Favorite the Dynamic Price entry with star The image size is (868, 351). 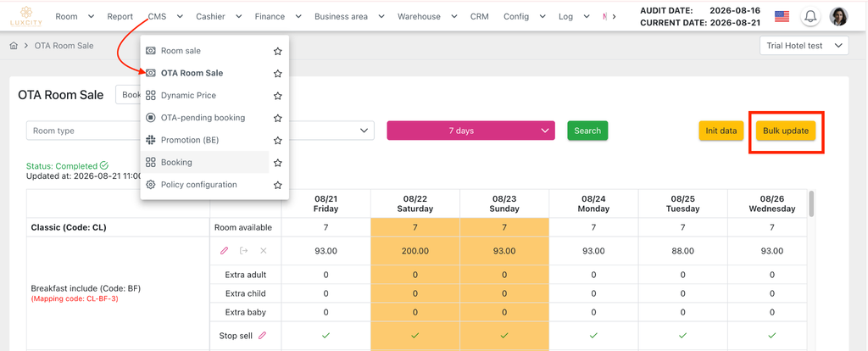278,96
